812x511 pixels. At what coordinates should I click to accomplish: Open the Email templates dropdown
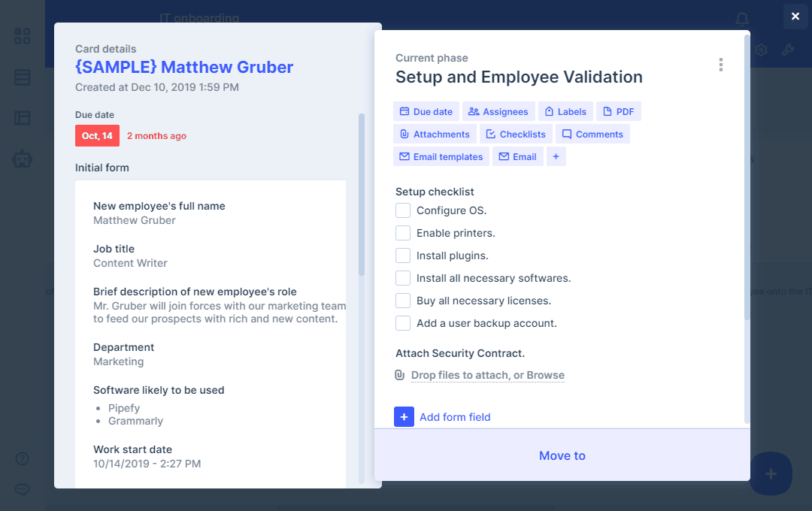441,156
